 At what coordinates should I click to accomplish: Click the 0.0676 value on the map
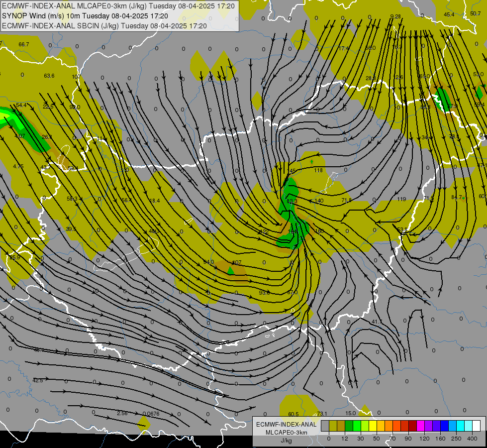(x=151, y=414)
